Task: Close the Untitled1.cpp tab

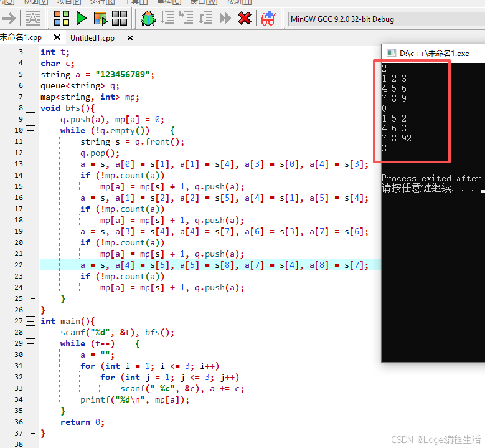Action: point(130,38)
